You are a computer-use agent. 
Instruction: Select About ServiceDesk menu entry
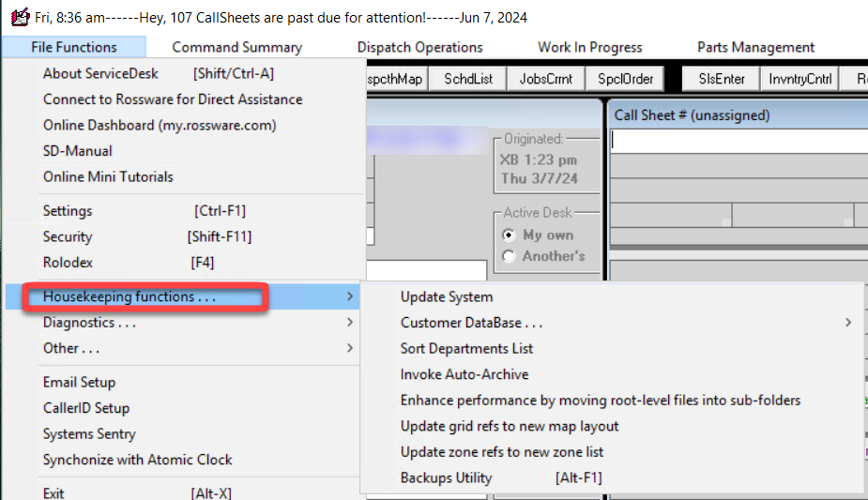186,73
